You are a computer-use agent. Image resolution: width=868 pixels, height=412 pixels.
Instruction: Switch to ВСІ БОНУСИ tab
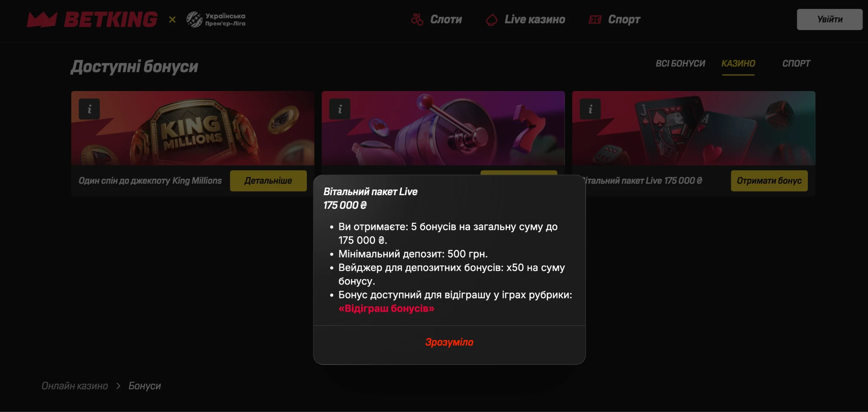680,64
